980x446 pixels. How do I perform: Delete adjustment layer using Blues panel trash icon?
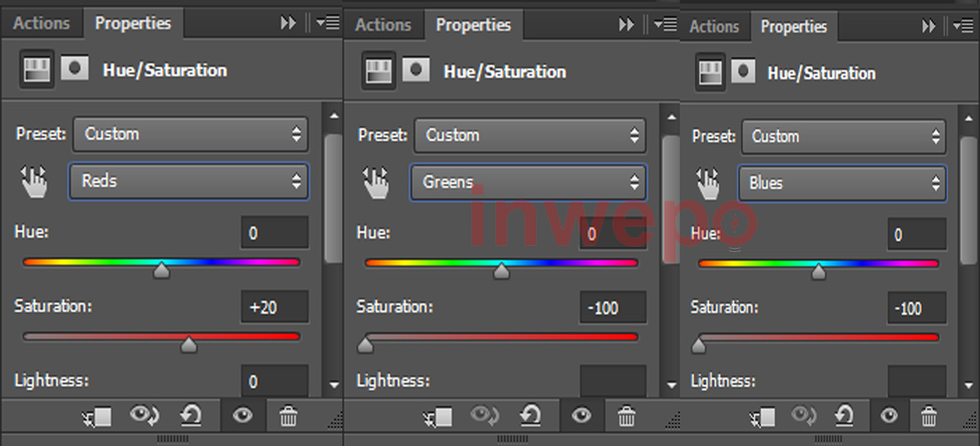click(929, 416)
